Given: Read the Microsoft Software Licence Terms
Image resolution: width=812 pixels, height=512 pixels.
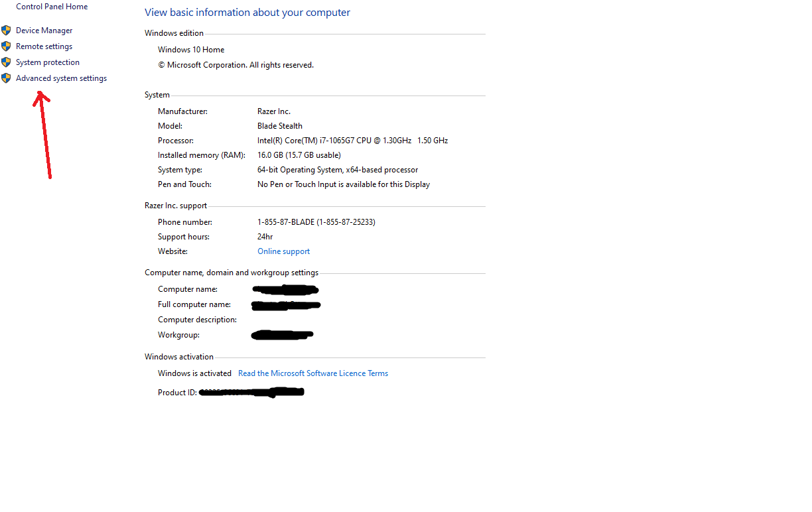Looking at the screenshot, I should (x=313, y=373).
